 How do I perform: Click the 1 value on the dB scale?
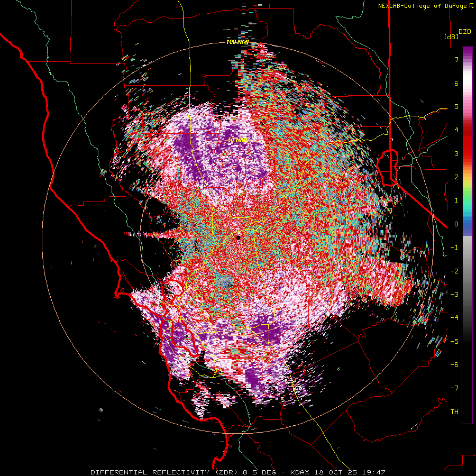pyautogui.click(x=456, y=200)
